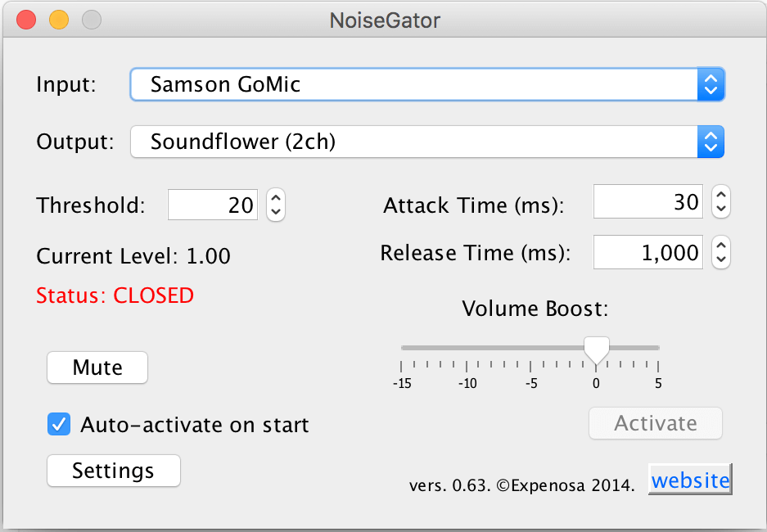Screen dimensions: 767x532
Task: Click the Mute button
Action: [97, 367]
